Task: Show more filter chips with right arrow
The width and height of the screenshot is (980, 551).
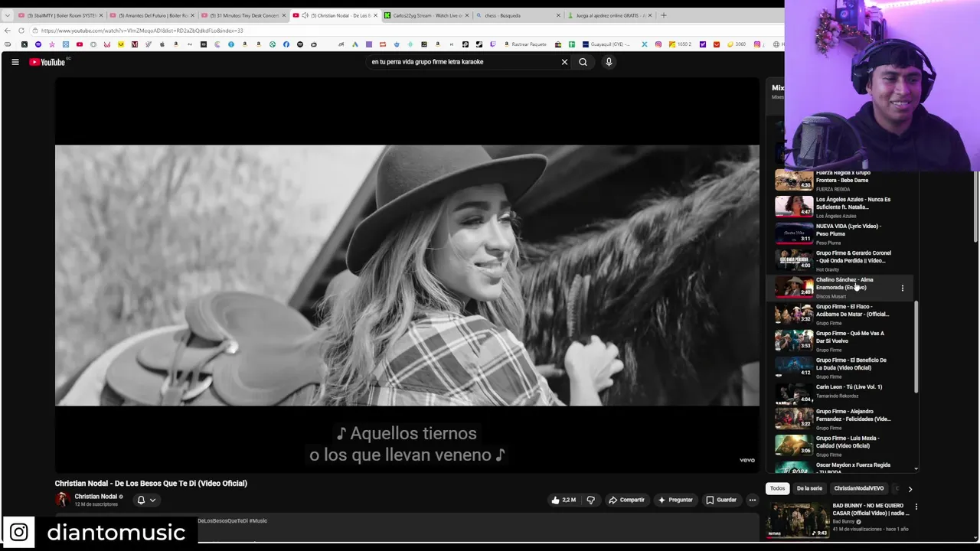Action: coord(910,488)
